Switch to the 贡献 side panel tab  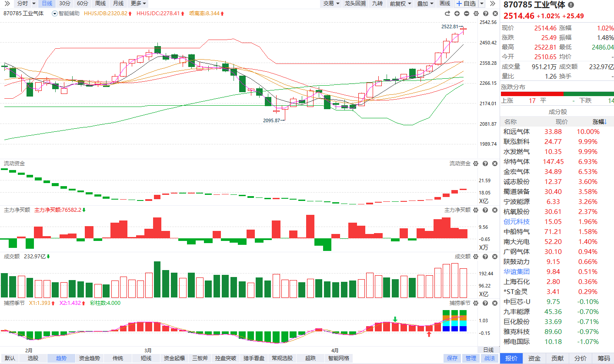tap(557, 358)
